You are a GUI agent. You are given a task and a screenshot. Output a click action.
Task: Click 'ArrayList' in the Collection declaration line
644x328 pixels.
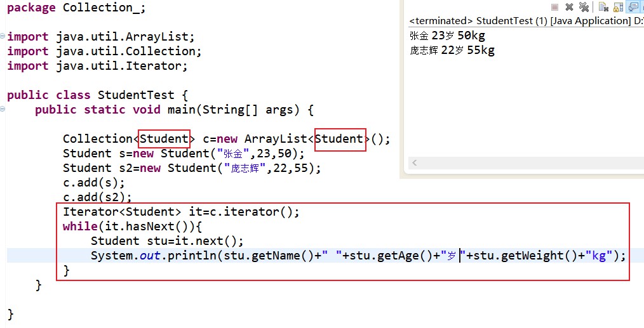tap(276, 139)
